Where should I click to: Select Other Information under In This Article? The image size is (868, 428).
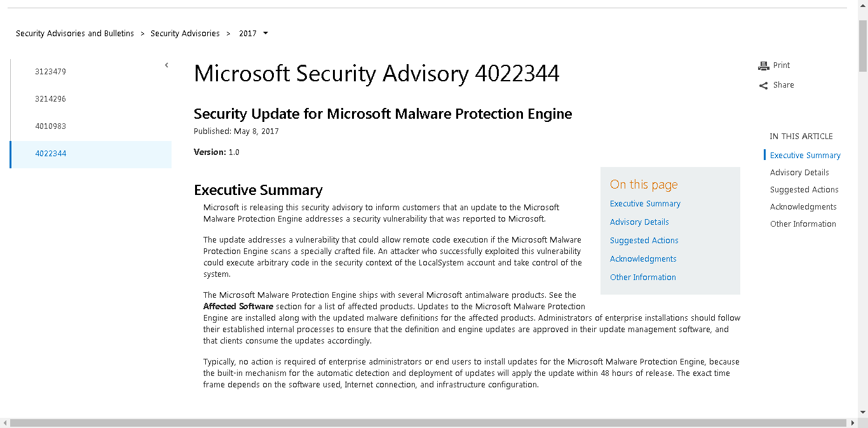pyautogui.click(x=803, y=224)
